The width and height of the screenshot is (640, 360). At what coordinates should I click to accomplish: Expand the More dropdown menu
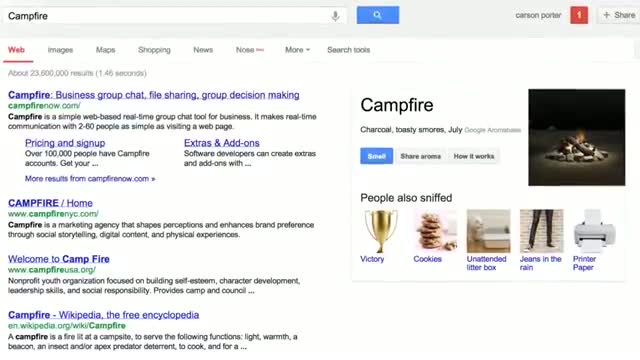297,50
